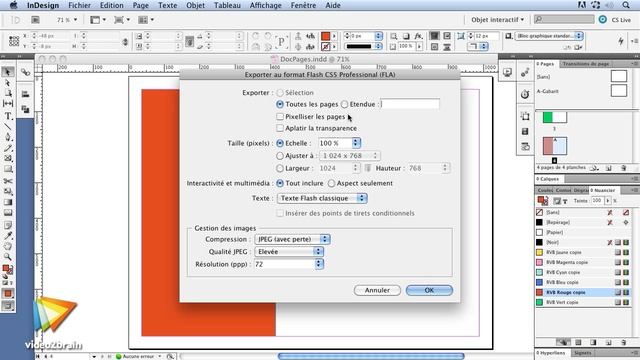Open the Fichier menu
Screen dimensions: 640x360
pos(80,5)
